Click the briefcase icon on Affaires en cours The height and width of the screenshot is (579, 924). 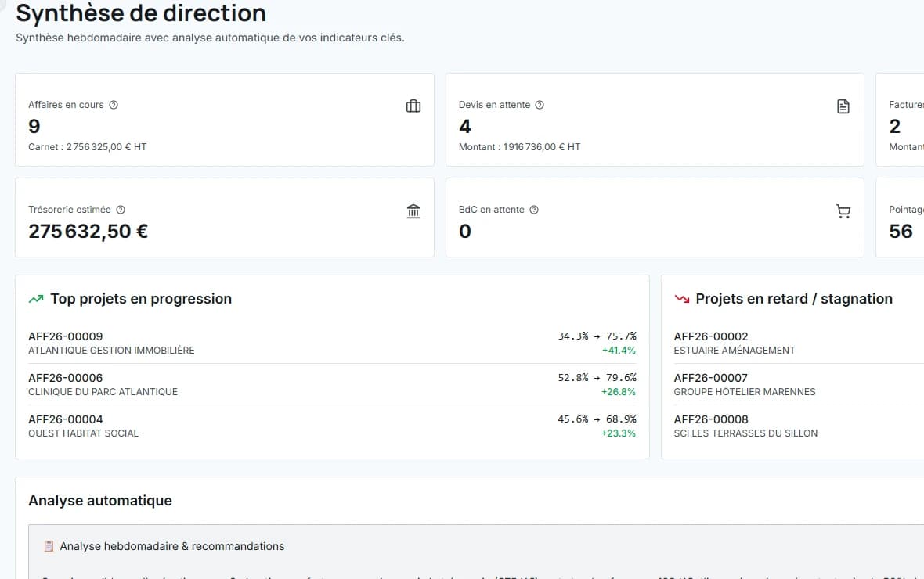(x=413, y=106)
